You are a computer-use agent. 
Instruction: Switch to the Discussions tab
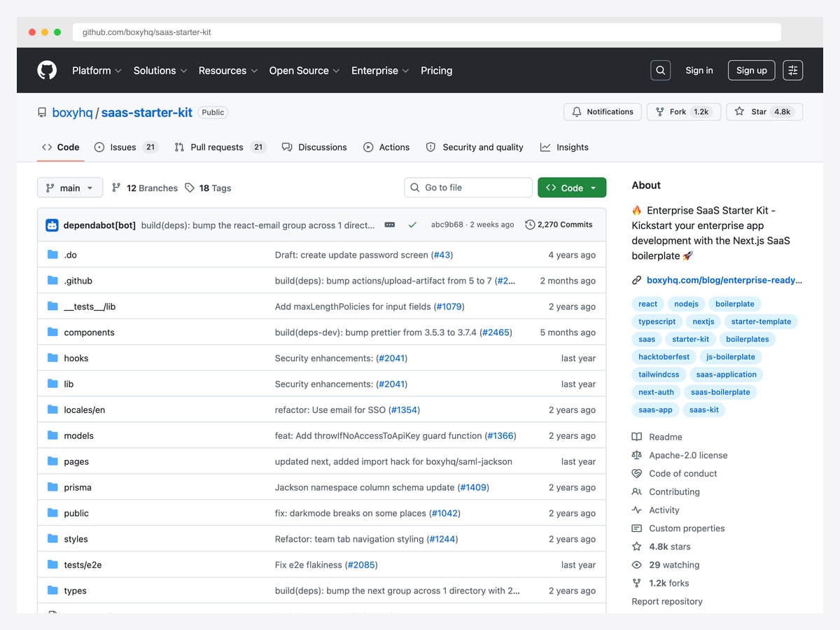point(314,147)
